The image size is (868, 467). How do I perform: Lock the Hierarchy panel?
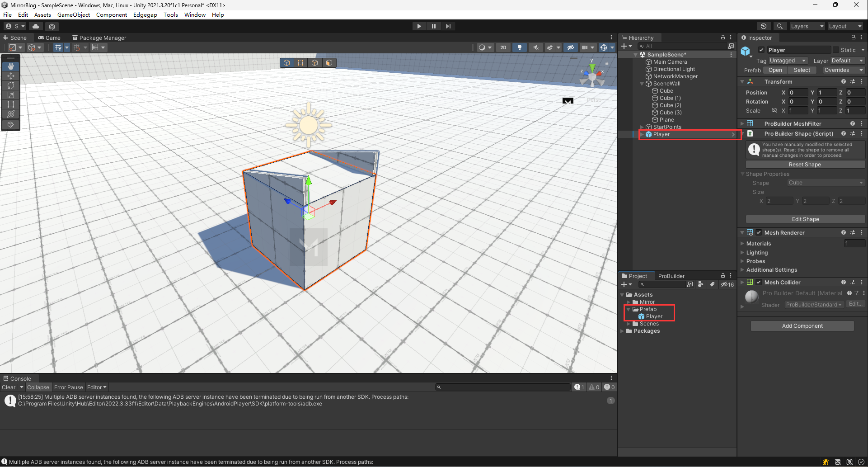pos(723,38)
